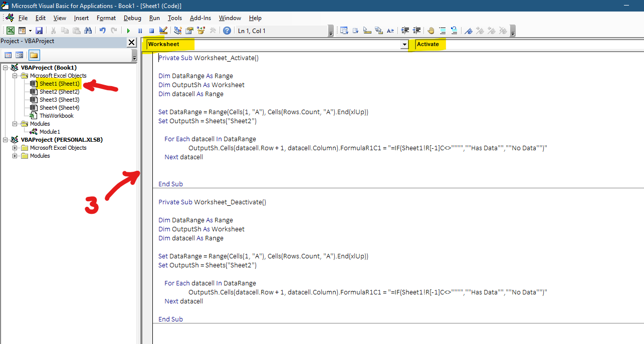Viewport: 644px width, 344px height.
Task: Click the Toolbox hammer and wrench icon
Action: pos(212,31)
